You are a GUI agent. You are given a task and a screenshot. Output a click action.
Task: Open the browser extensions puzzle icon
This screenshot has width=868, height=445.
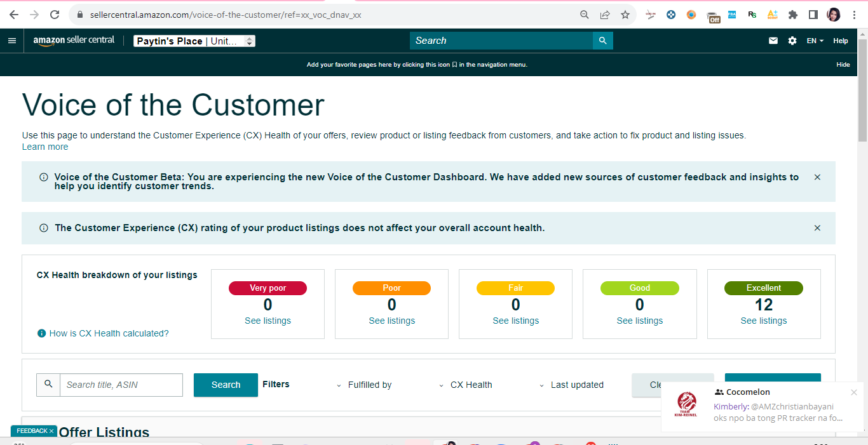click(x=793, y=15)
